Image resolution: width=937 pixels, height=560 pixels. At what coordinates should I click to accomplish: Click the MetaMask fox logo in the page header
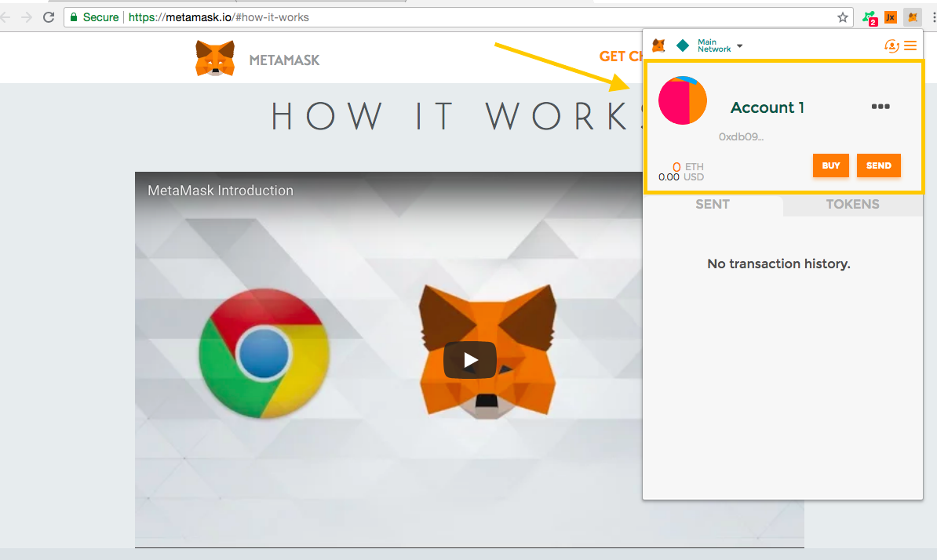click(215, 58)
